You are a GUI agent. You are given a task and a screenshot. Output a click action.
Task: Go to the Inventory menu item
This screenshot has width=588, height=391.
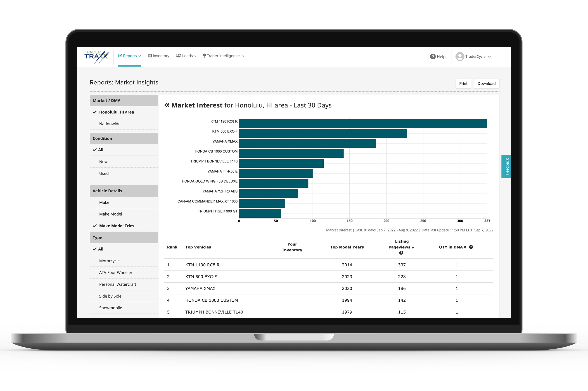pos(159,56)
